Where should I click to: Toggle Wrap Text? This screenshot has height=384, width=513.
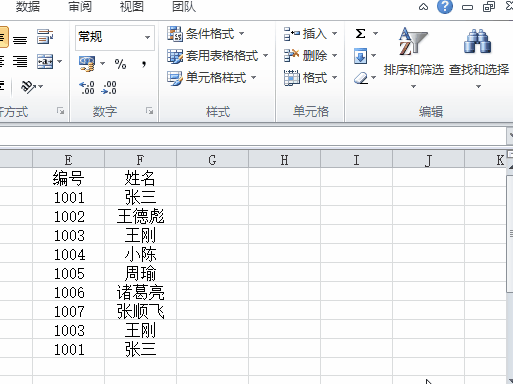tap(45, 37)
